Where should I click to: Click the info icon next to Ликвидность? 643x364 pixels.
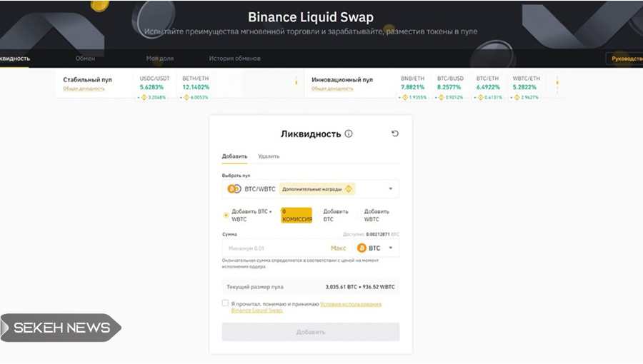tap(349, 133)
